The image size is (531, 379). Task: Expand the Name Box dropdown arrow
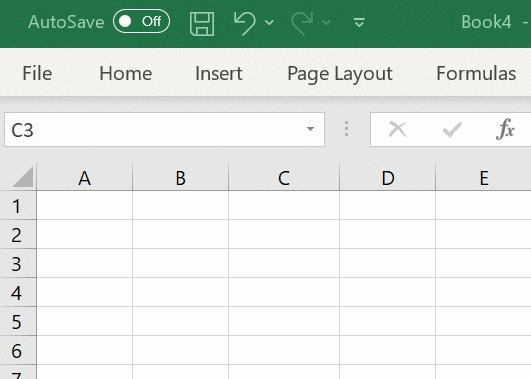(x=310, y=129)
